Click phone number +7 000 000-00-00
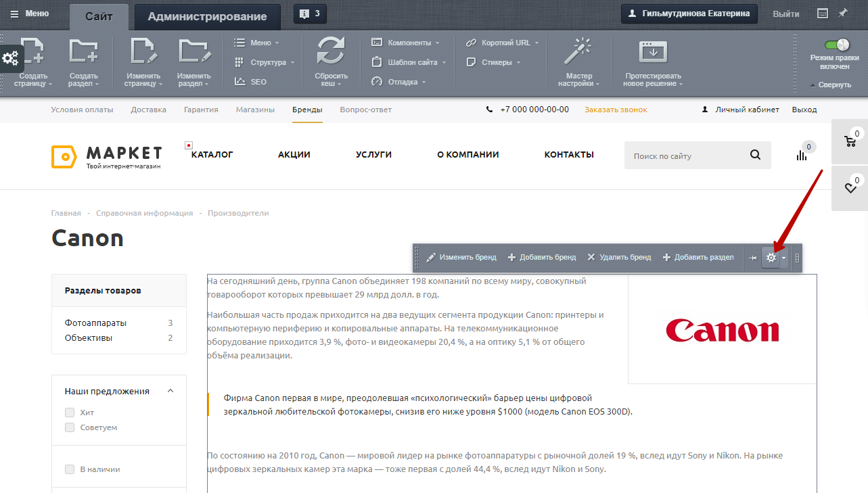Image resolution: width=868 pixels, height=493 pixels. point(534,110)
